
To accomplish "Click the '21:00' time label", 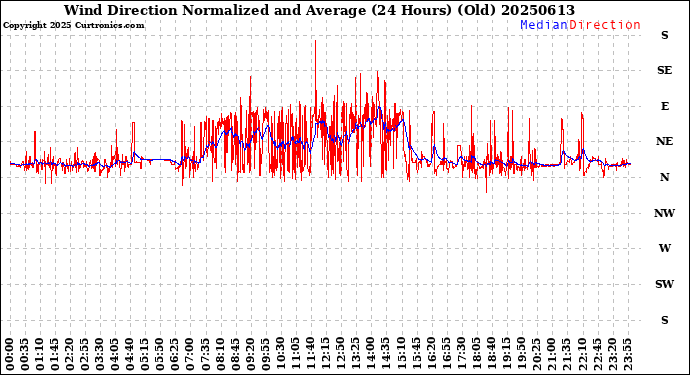I will pos(551,354).
